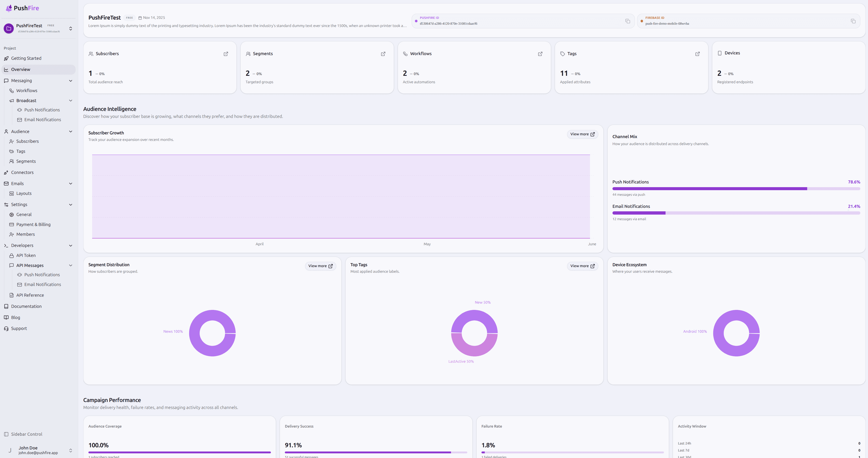Click the API Token lock icon
Viewport: 868px width, 458px height.
(11, 256)
